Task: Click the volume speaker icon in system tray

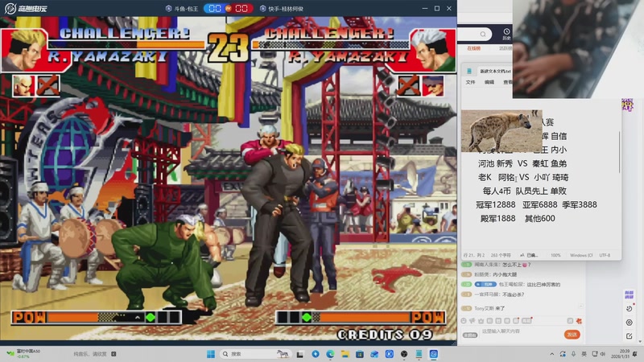Action: 603,354
